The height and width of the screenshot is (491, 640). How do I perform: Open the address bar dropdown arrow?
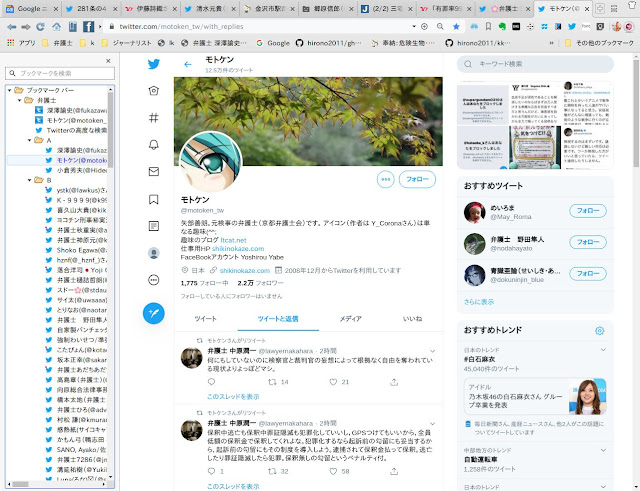(x=414, y=27)
